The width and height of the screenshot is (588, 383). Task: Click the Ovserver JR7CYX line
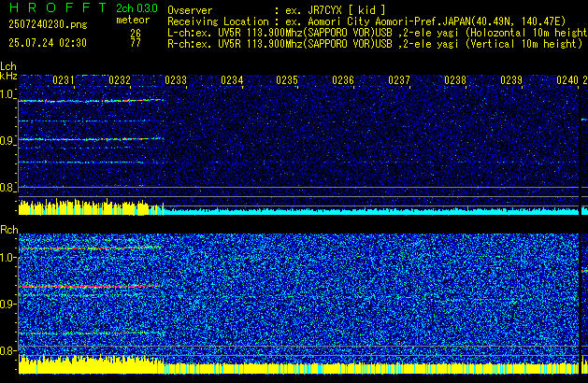[x=277, y=10]
